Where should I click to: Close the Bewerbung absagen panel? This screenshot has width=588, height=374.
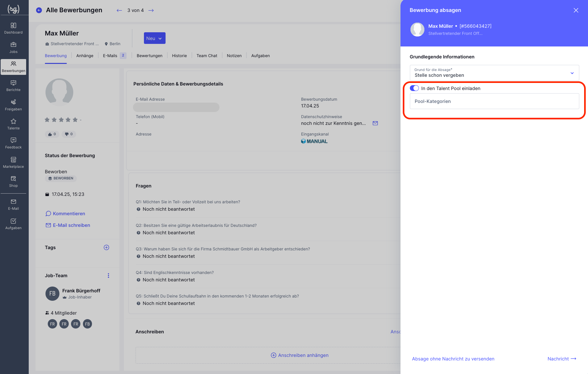(x=576, y=10)
